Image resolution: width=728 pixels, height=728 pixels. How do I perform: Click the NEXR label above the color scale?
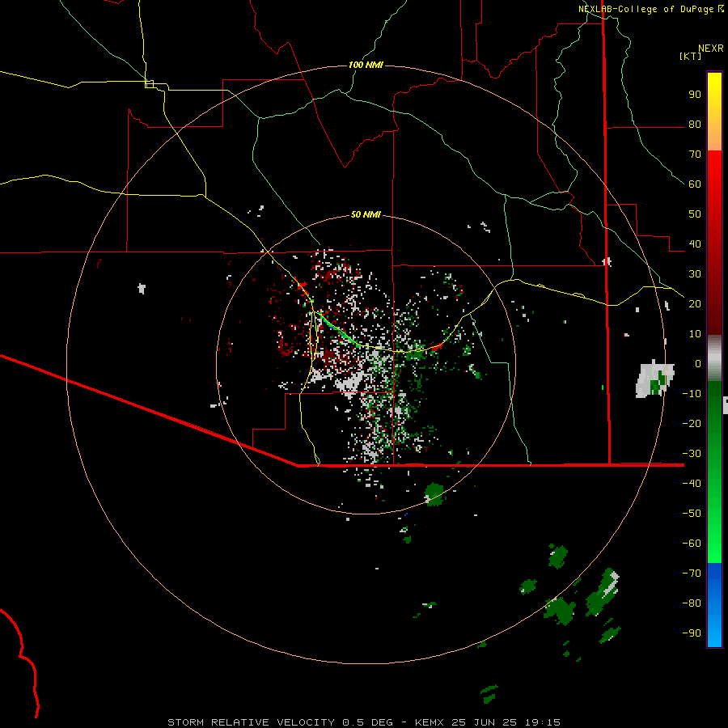tap(711, 48)
